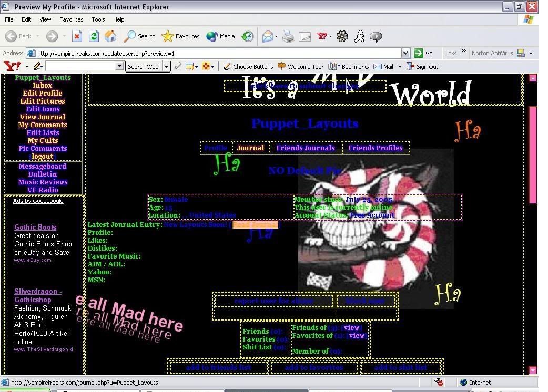
Task: Open the Search Web button's dropdown arrow
Action: pyautogui.click(x=166, y=66)
